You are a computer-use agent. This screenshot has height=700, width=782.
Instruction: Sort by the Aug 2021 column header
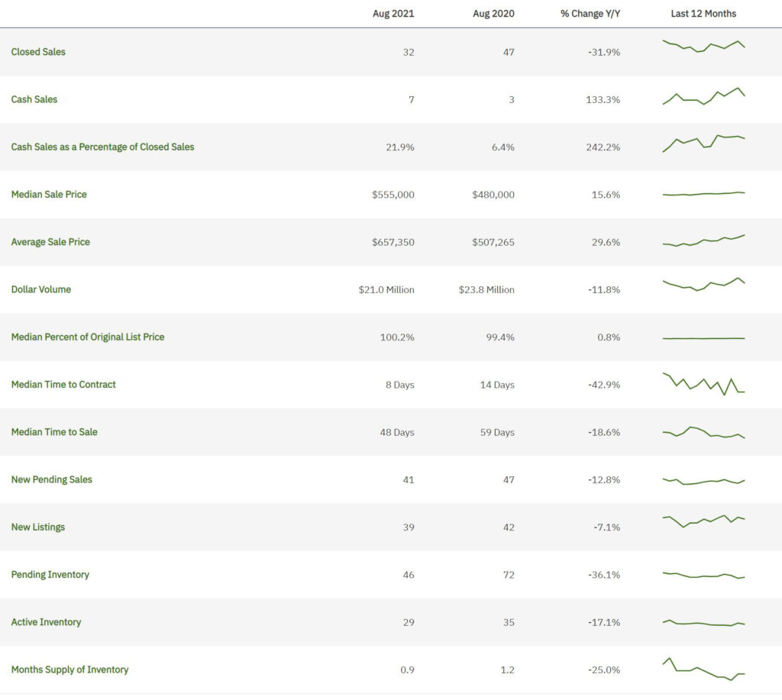tap(393, 13)
